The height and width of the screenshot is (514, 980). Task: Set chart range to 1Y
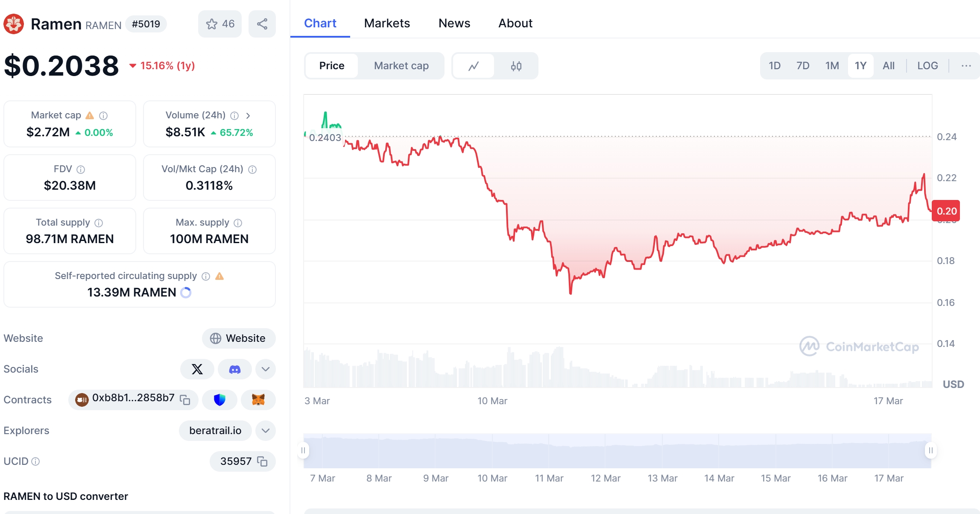point(860,66)
